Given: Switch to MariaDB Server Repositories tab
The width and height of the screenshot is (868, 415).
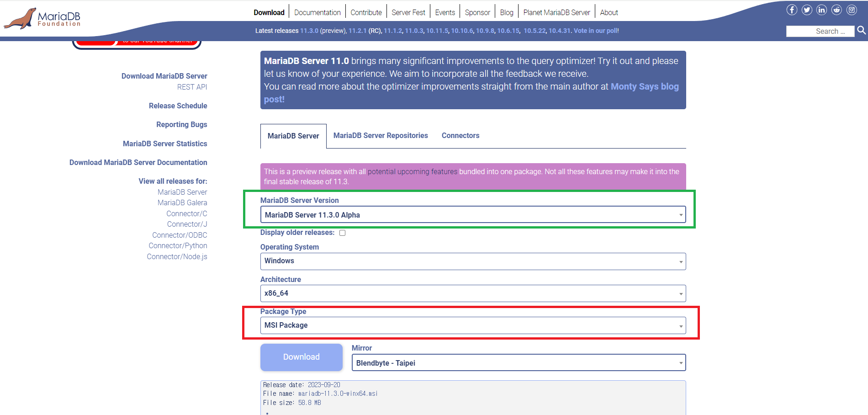Looking at the screenshot, I should pos(381,135).
